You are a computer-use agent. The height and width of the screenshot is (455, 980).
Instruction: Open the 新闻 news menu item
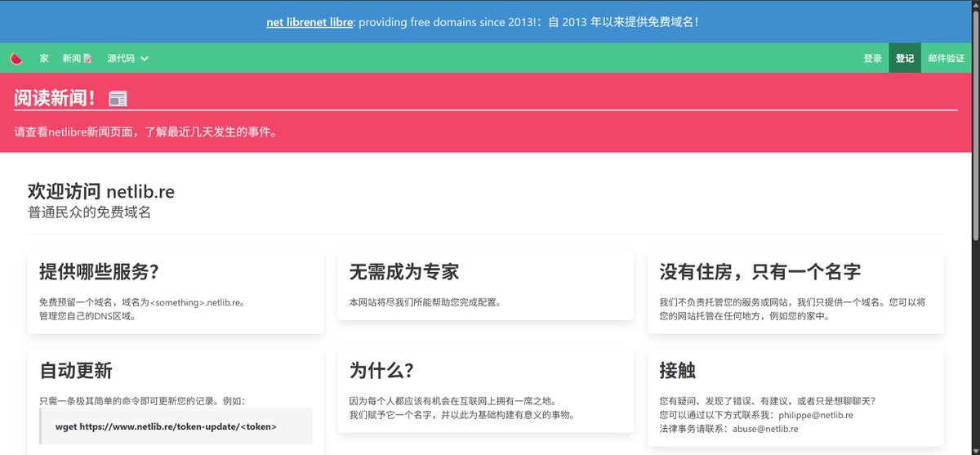[77, 58]
